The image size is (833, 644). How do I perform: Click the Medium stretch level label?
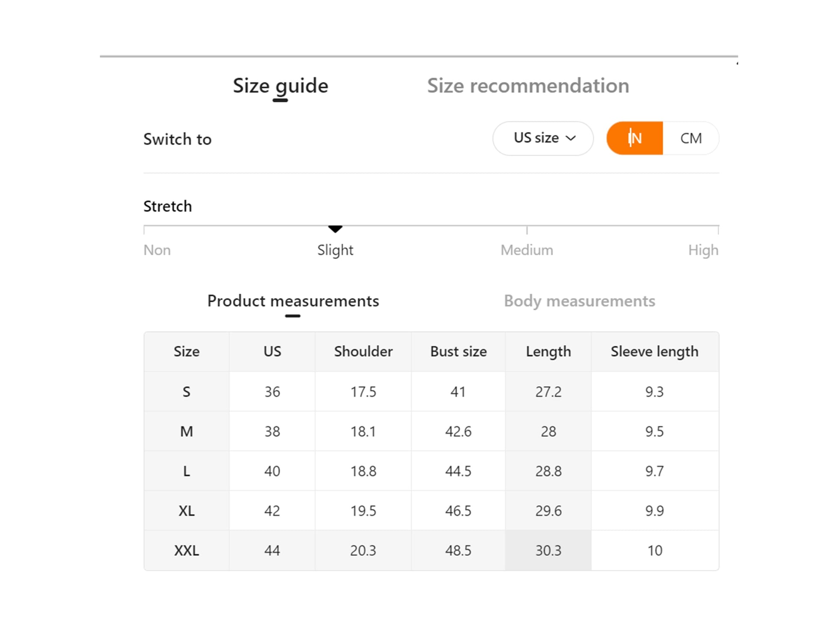(x=527, y=250)
